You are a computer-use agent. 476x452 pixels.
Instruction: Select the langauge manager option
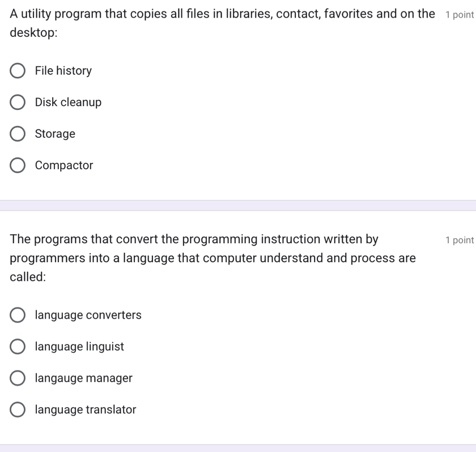[17, 378]
